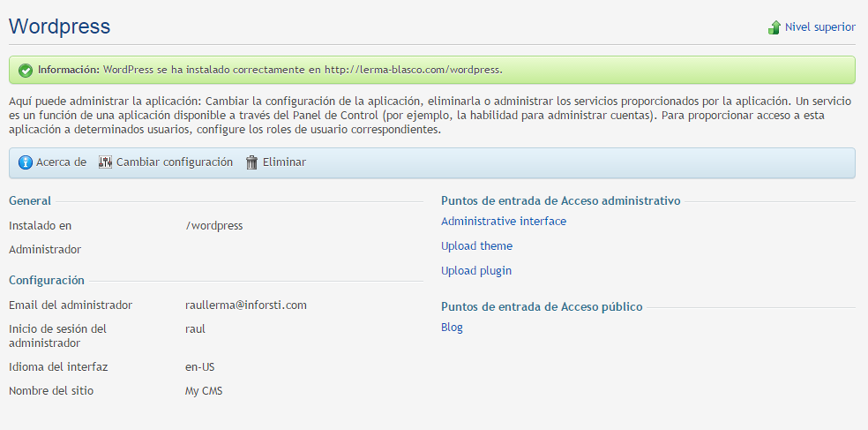Screen dimensions: 868x430
Task: Click the Administrador label under General
Action: 45,250
